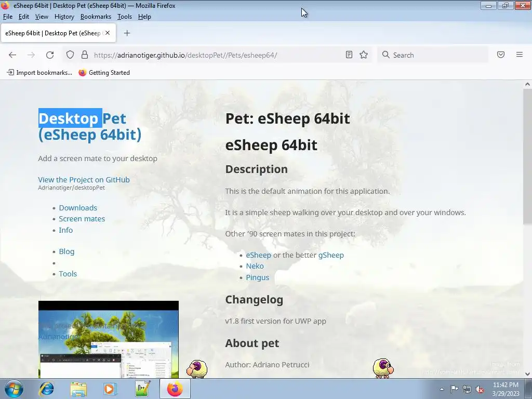532x399 pixels.
Task: Toggle reader view icon in address bar
Action: click(x=349, y=55)
